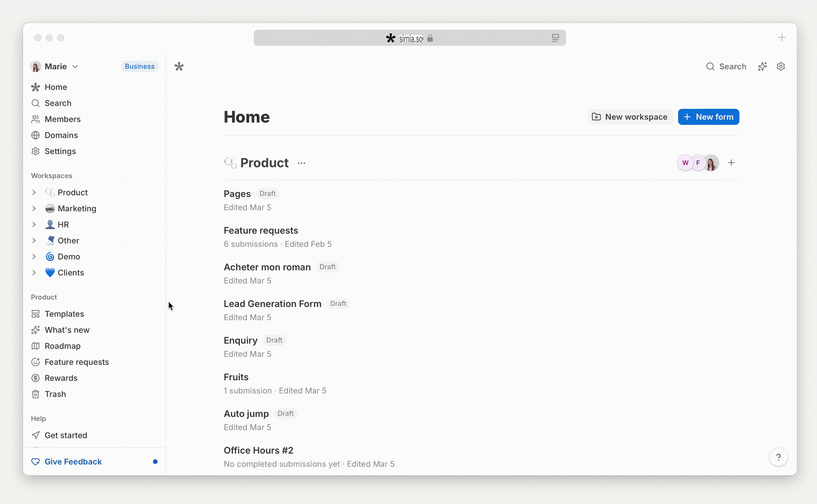Viewport: 817px width, 504px height.
Task: Expand the Clients workspace chevron
Action: pyautogui.click(x=34, y=272)
